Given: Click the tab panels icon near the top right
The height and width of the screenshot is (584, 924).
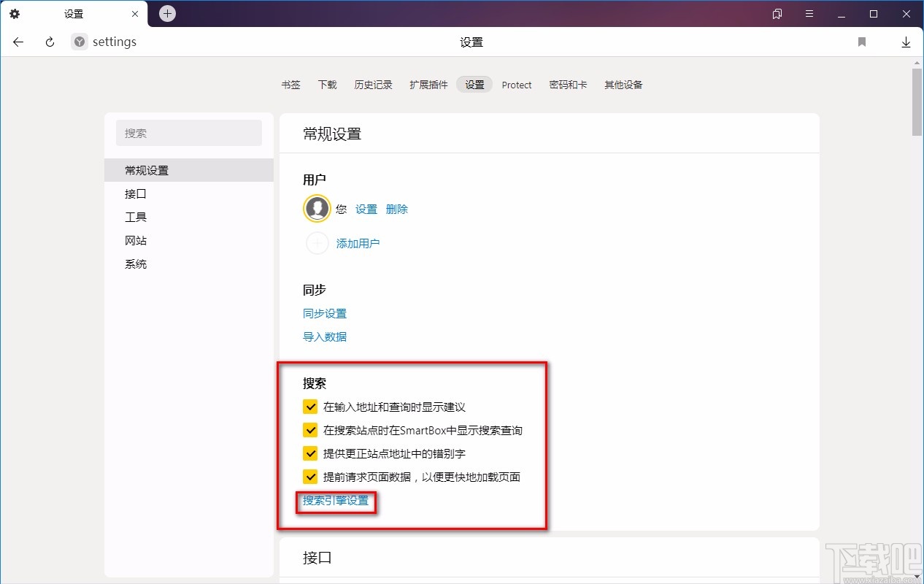Looking at the screenshot, I should (777, 13).
